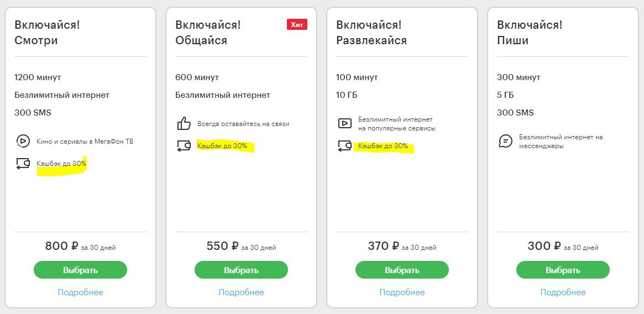This screenshot has width=644, height=314.
Task: Choose the 550 ₽ Общайся tariff with Выбрать
Action: click(241, 270)
